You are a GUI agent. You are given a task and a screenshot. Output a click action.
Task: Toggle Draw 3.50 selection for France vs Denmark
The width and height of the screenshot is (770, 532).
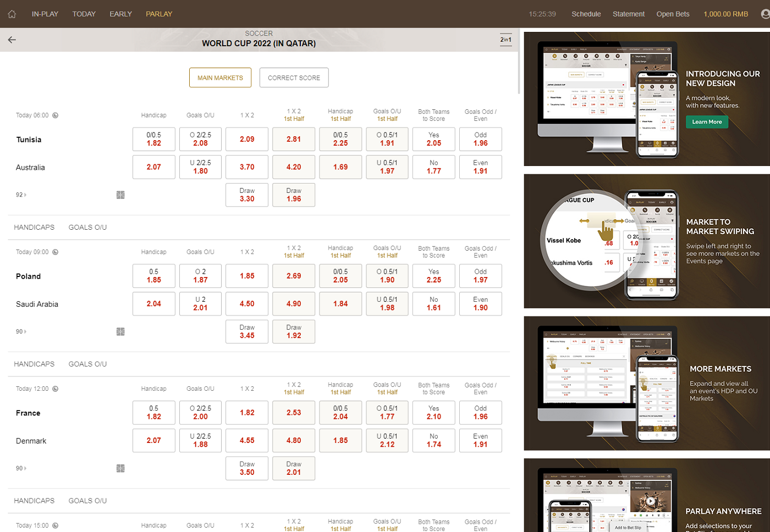click(x=247, y=468)
